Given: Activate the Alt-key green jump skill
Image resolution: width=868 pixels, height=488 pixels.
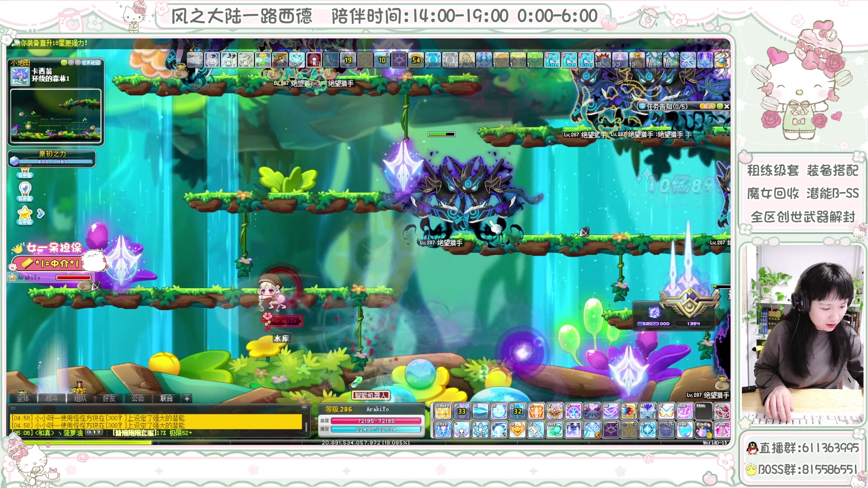Looking at the screenshot, I should tap(554, 430).
